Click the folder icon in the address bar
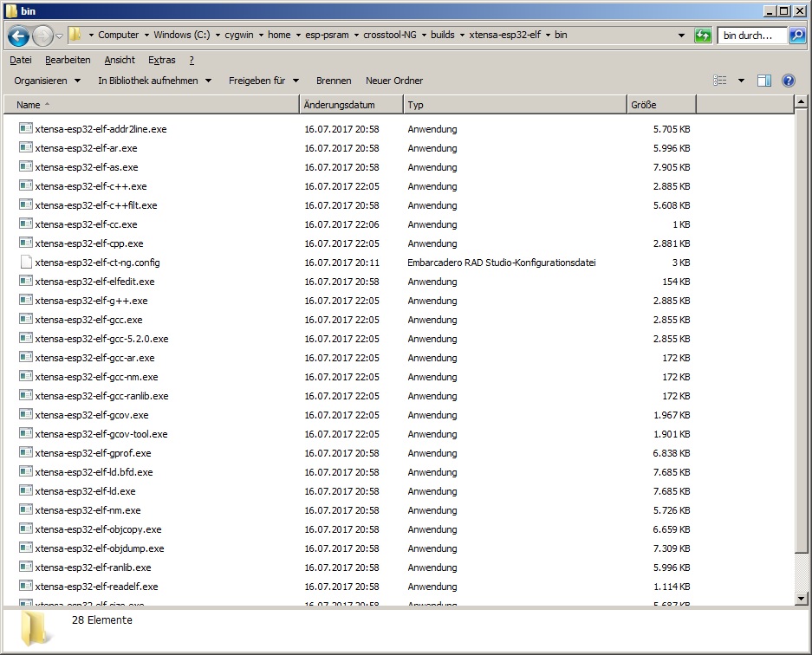Screen dimensions: 812x655 (75, 35)
